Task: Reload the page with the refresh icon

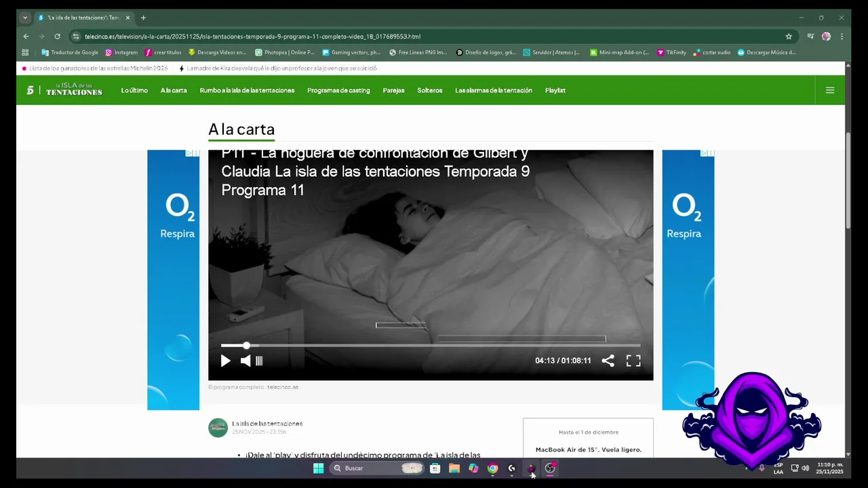Action: [57, 37]
